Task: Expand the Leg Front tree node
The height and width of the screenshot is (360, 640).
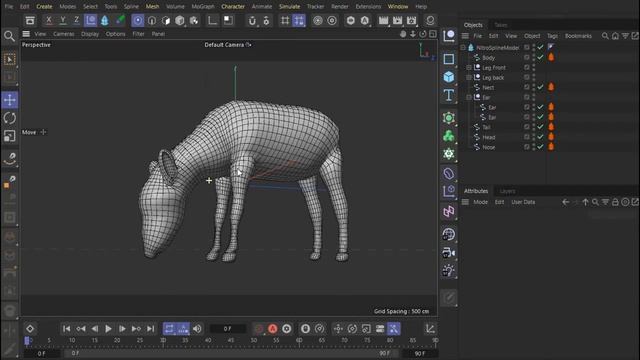Action: tap(469, 67)
